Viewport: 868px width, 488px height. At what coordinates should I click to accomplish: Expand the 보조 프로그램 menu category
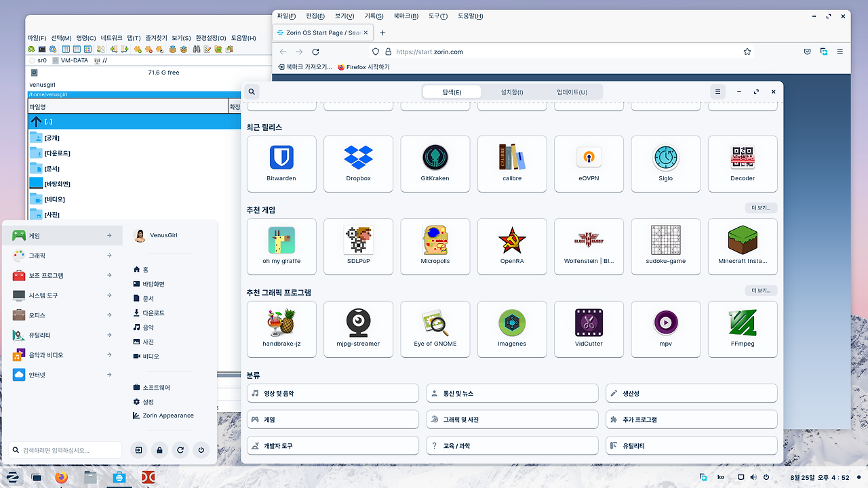[62, 275]
